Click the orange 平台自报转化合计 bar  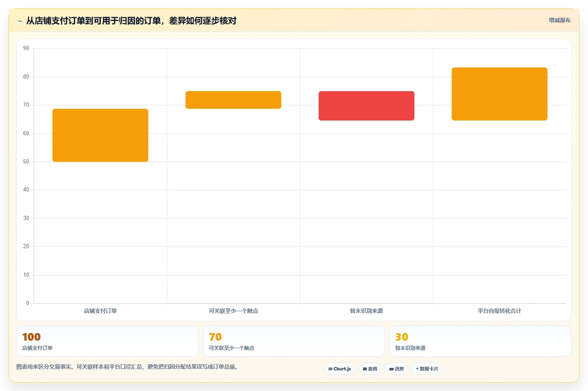(499, 94)
